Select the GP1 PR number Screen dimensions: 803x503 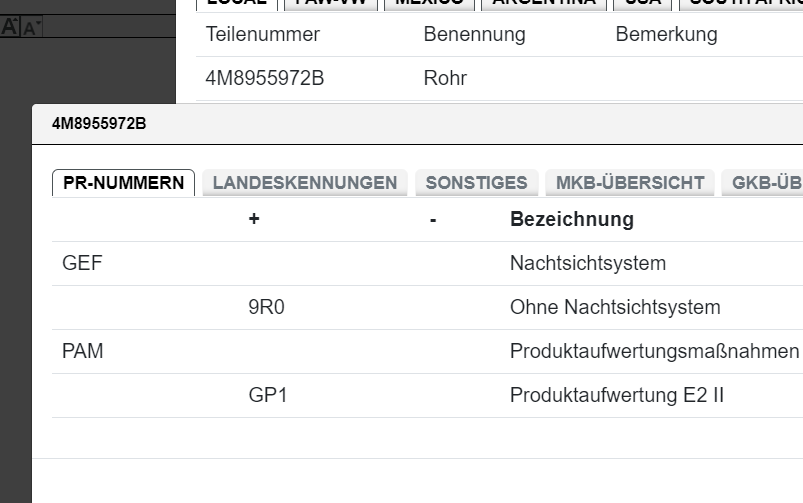click(267, 396)
